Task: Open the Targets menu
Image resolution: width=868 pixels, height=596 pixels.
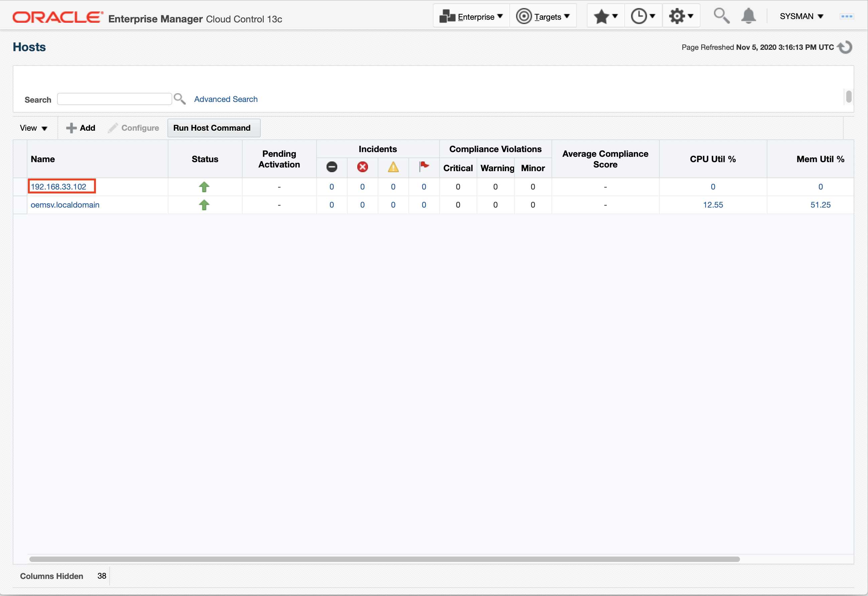Action: [543, 16]
